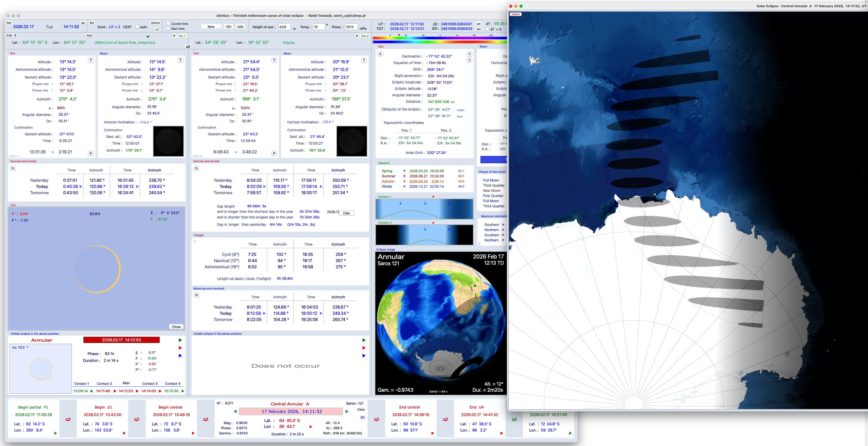Image resolution: width=868 pixels, height=446 pixels.
Task: Jump to Contact 1 time 13:09:14 arrow
Action: 92,391
